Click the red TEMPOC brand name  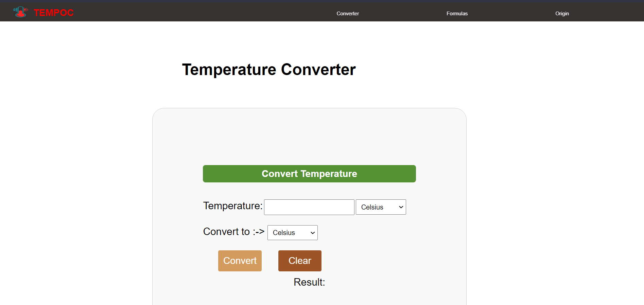click(x=54, y=13)
